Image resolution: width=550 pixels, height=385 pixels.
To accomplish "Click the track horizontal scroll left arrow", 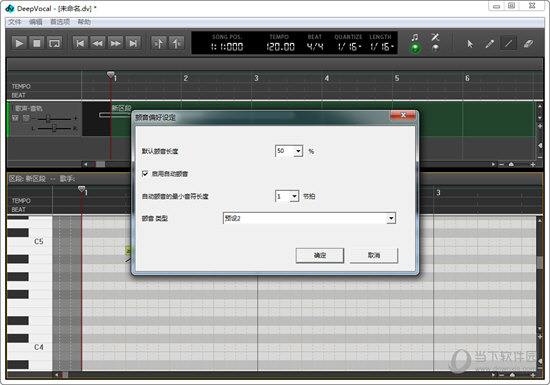I will [86, 164].
